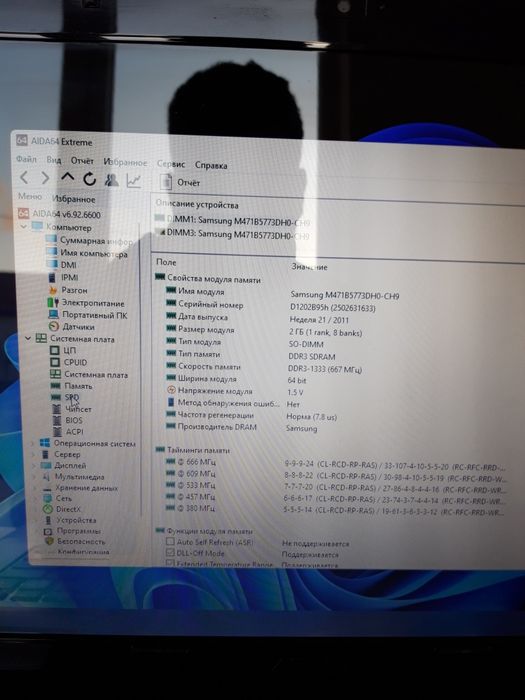Open the DirectX tree item
Image resolution: width=525 pixels, height=700 pixels.
click(62, 509)
